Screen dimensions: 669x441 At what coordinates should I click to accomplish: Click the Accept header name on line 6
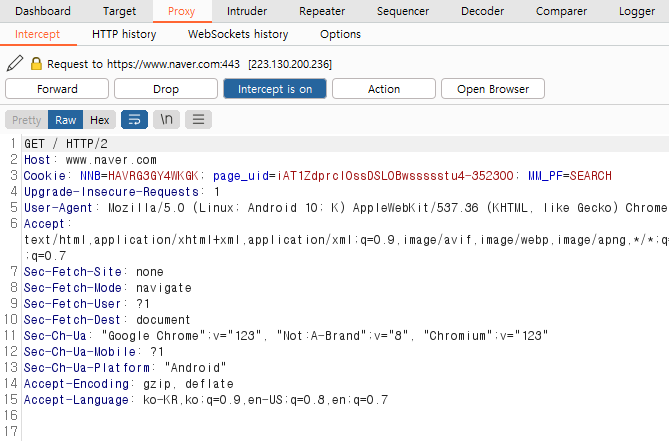(x=44, y=224)
